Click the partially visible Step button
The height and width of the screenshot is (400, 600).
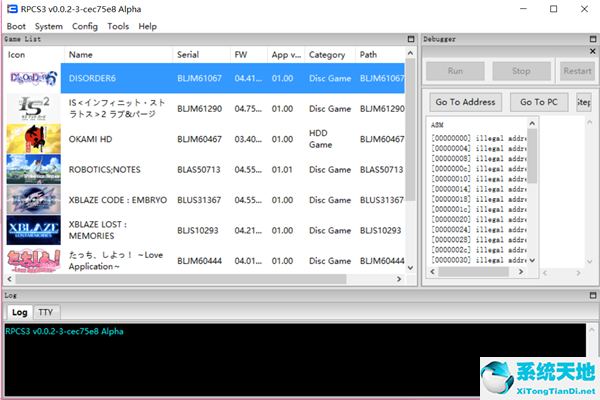tap(584, 102)
